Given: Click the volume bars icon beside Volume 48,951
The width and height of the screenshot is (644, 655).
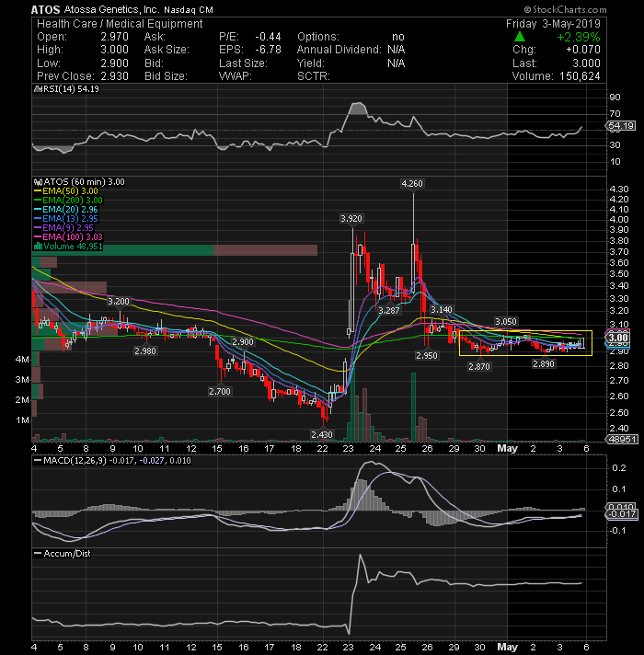Looking at the screenshot, I should pyautogui.click(x=38, y=247).
